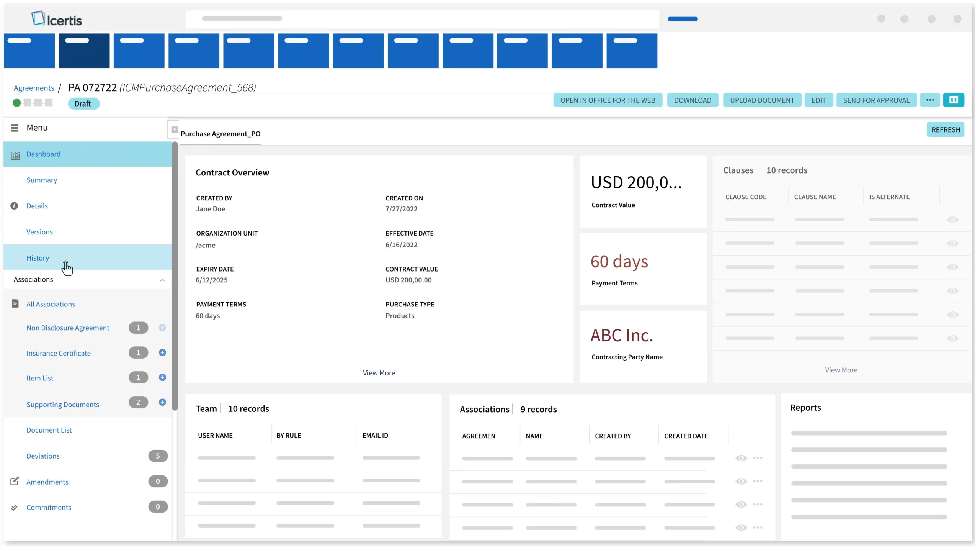Select the Summary menu item
Image resolution: width=980 pixels, height=549 pixels.
(x=42, y=180)
